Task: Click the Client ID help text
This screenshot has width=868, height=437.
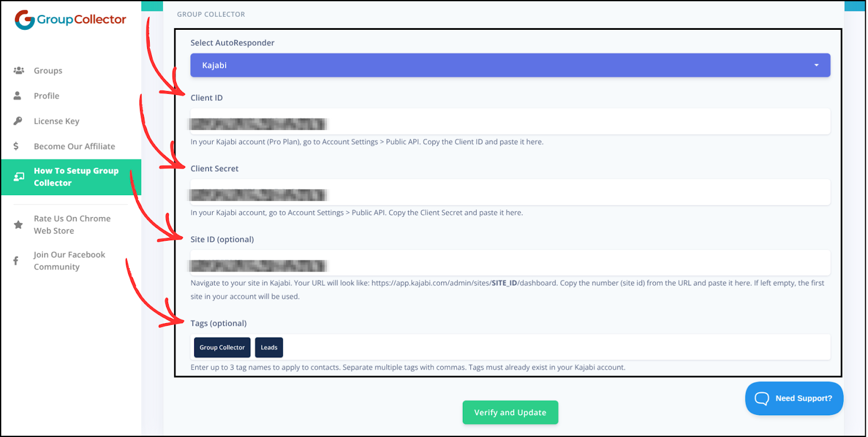Action: pos(367,142)
